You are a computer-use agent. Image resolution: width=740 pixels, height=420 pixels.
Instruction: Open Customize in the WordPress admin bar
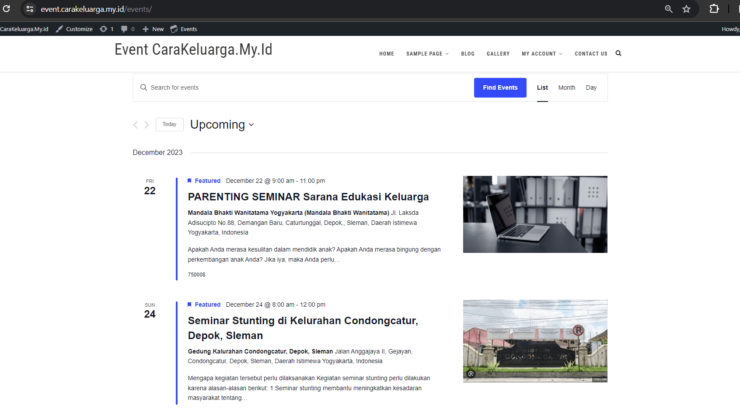pos(74,29)
